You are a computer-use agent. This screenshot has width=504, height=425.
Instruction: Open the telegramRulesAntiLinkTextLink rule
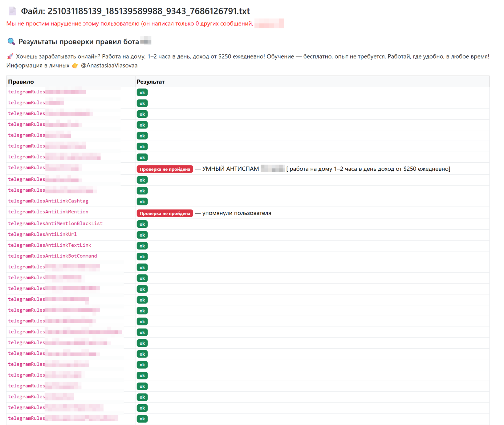[49, 245]
